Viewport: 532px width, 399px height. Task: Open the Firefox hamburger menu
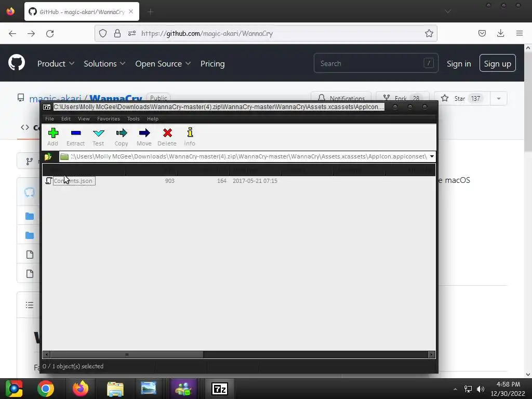[520, 33]
